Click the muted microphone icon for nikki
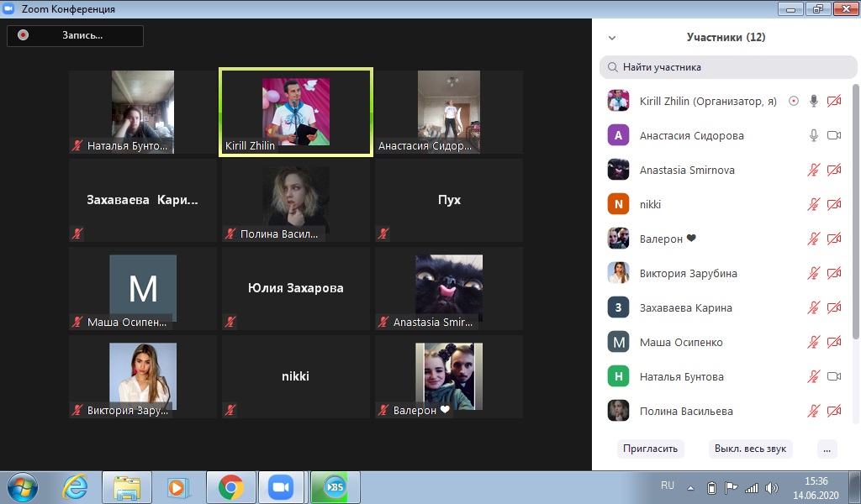861x504 pixels. point(813,204)
